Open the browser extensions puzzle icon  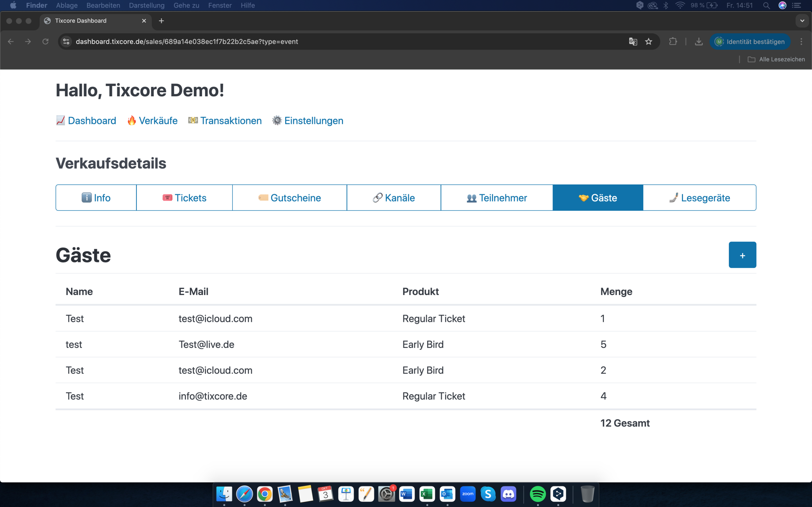[x=673, y=42]
